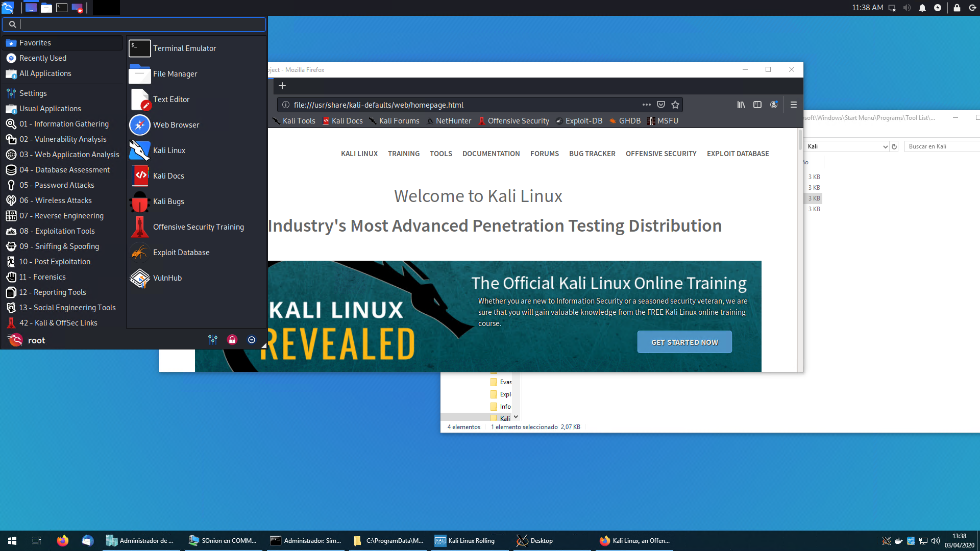This screenshot has width=980, height=551.
Task: Open page actions three-dot menu
Action: click(646, 105)
